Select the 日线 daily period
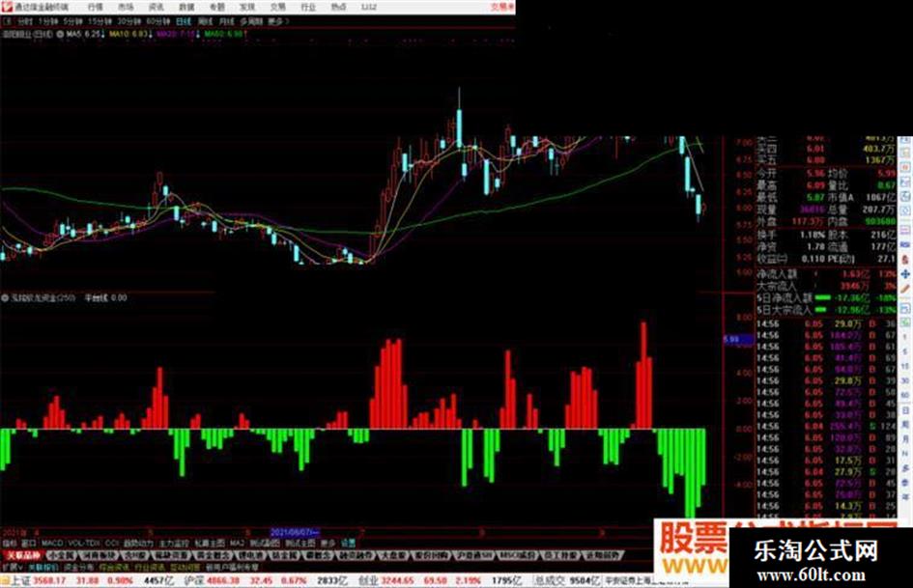Screen dimensions: 913x588 point(184,21)
